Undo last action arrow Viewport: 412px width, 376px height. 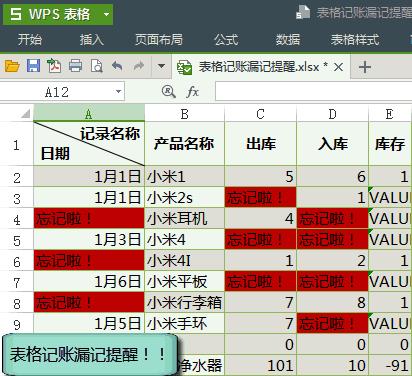117,66
